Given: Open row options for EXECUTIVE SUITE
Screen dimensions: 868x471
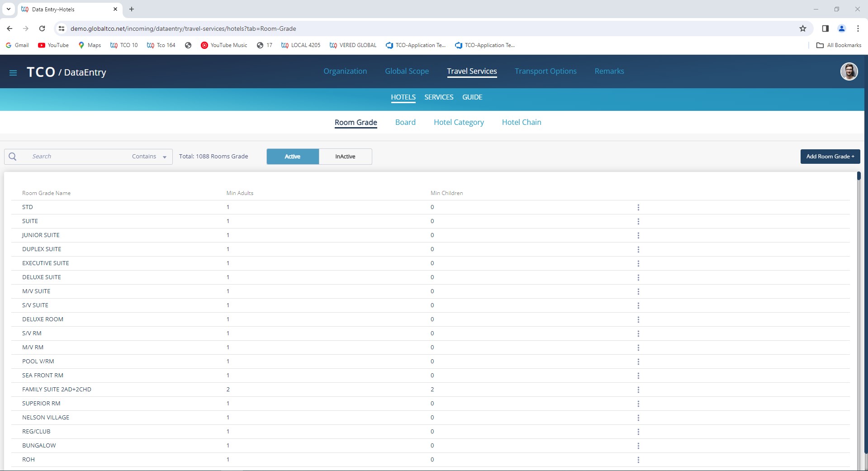Looking at the screenshot, I should (x=638, y=263).
